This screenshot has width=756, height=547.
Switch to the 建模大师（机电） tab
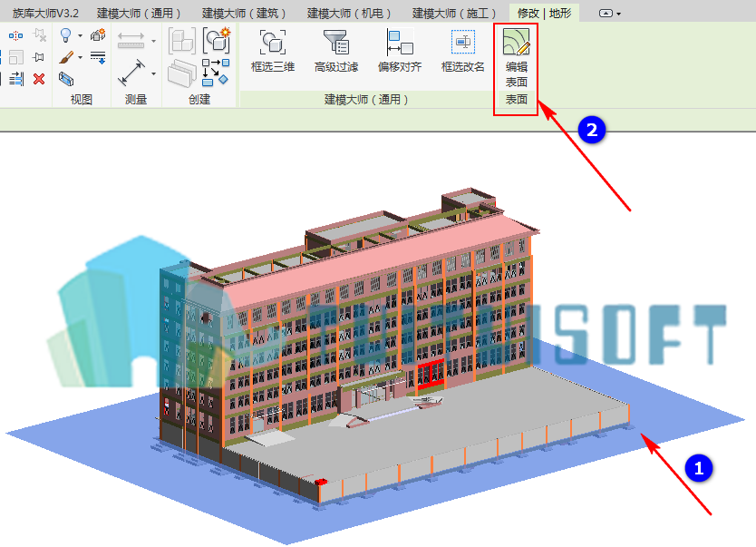pos(349,13)
